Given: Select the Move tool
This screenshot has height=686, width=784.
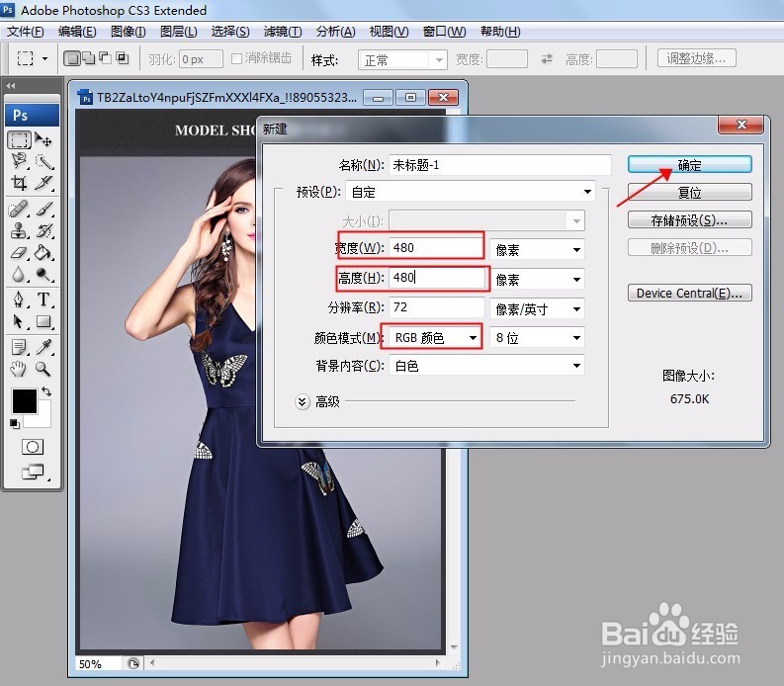Looking at the screenshot, I should click(x=44, y=140).
